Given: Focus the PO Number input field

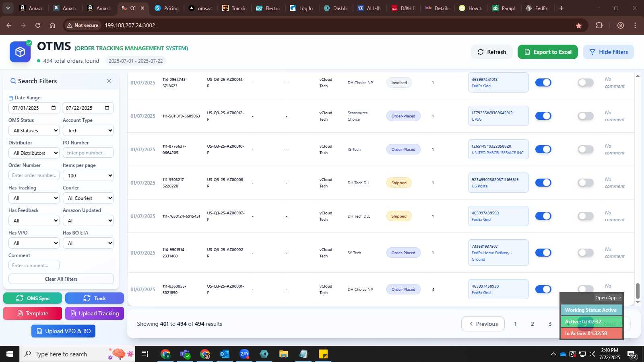Looking at the screenshot, I should 88,153.
